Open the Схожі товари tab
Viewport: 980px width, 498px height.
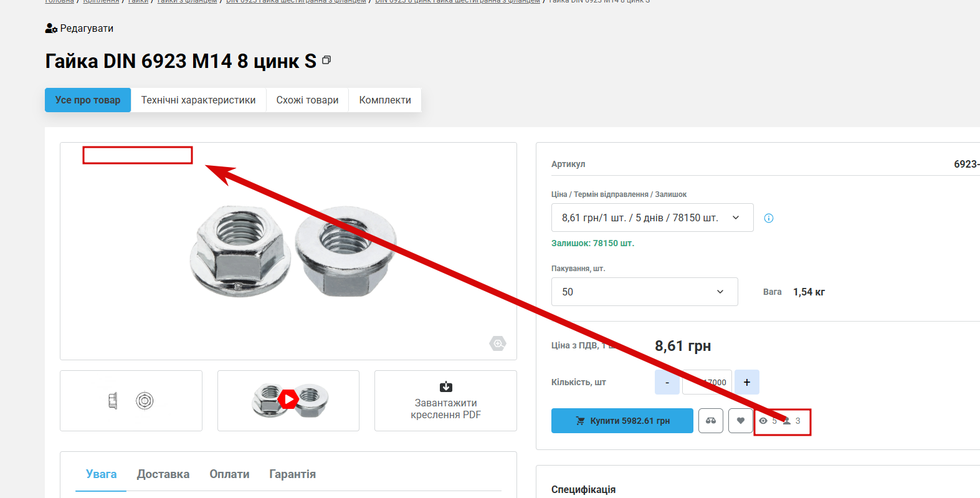pyautogui.click(x=307, y=100)
